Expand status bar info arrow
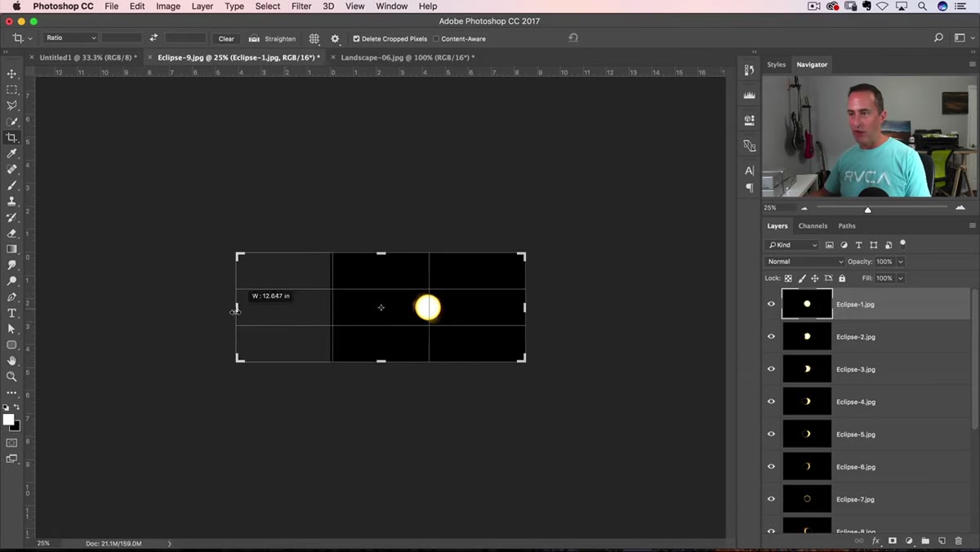 pyautogui.click(x=170, y=543)
